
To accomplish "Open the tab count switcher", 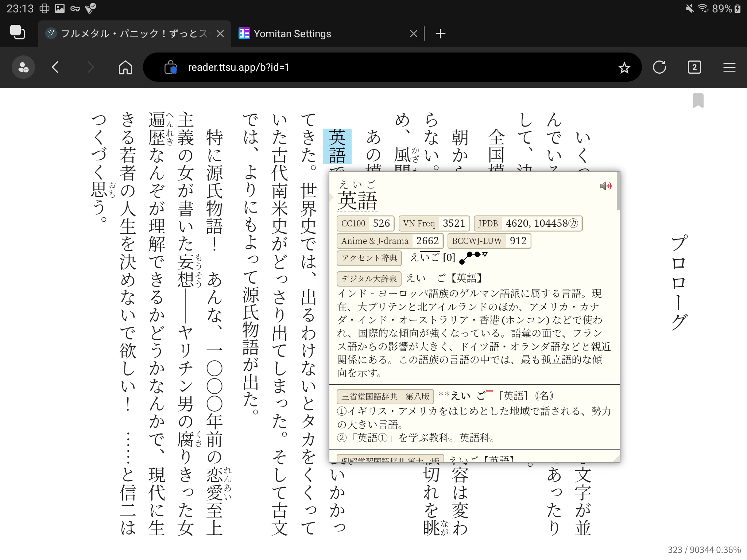I will click(694, 67).
